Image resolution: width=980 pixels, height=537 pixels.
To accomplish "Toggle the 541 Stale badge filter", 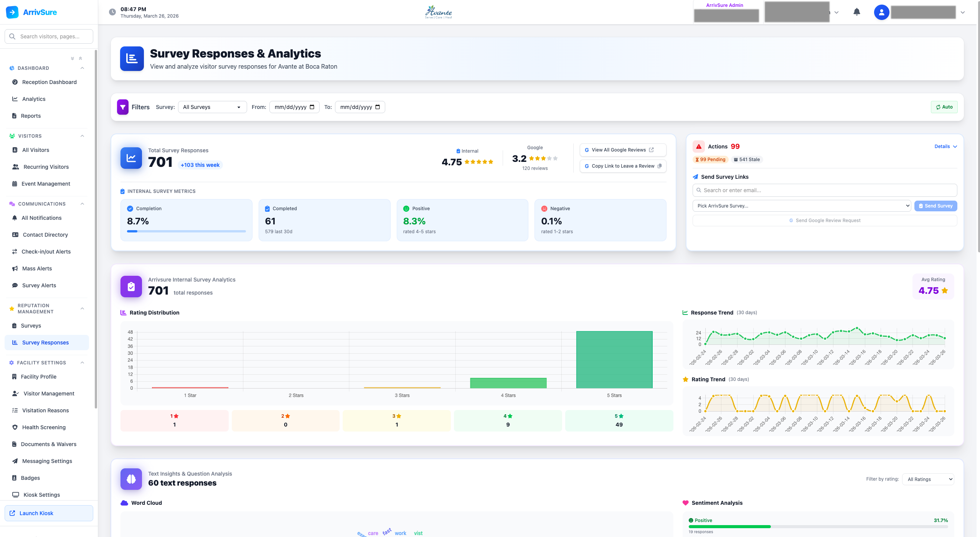I will point(746,160).
